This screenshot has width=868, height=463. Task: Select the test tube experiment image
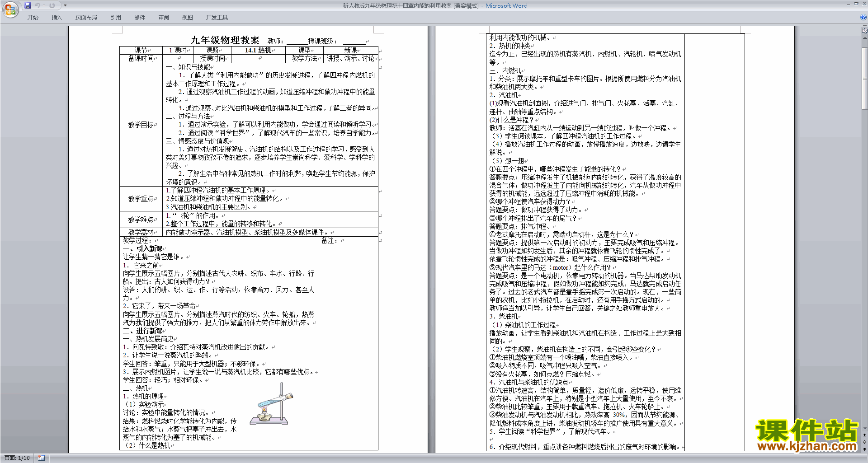coord(272,404)
